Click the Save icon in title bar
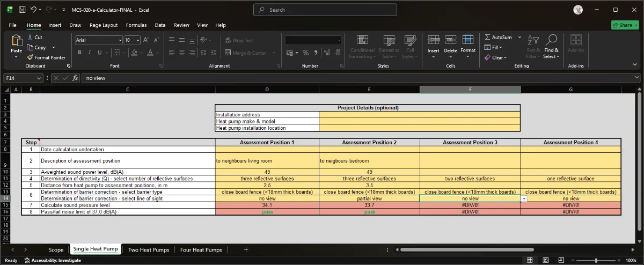 [x=22, y=10]
